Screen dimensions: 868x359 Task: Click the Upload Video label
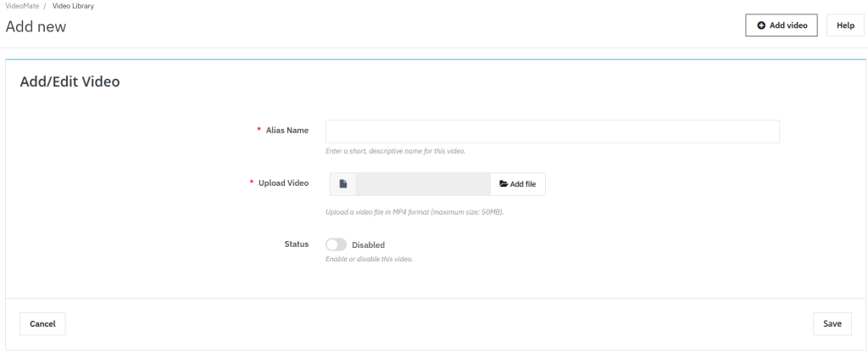pyautogui.click(x=283, y=183)
